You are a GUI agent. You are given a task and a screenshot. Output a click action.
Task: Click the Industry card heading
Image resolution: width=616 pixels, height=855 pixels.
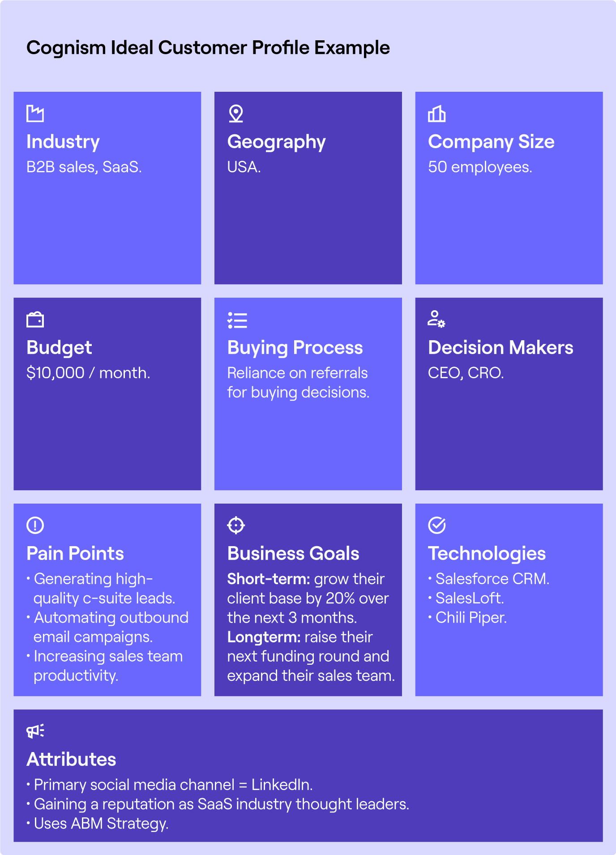63,141
